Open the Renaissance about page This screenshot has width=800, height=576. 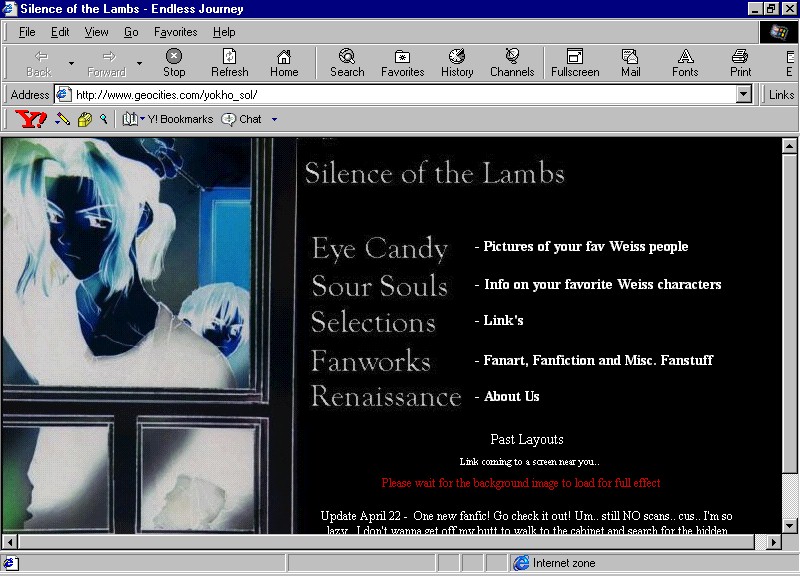(x=386, y=396)
